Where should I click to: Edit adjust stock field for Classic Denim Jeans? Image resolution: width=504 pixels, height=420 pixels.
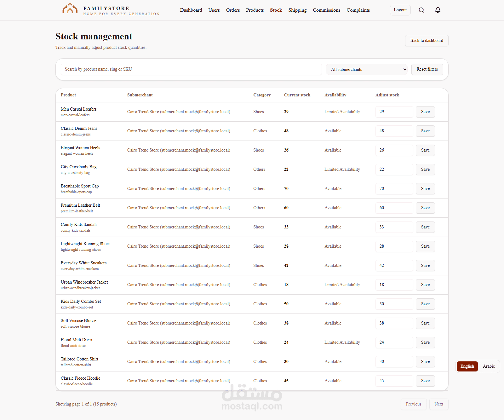coord(394,131)
